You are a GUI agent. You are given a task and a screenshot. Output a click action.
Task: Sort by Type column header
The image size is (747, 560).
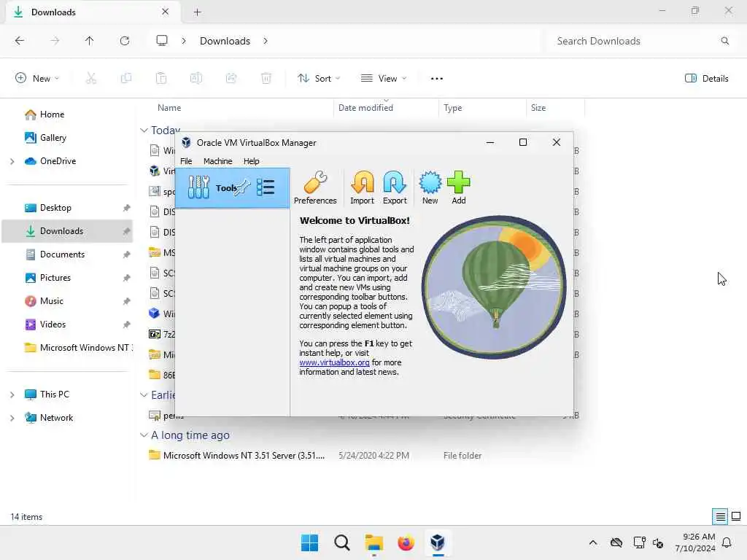(x=452, y=108)
